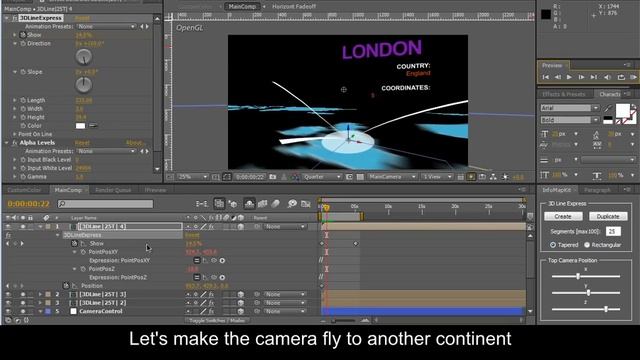Click the Direction angle dial
The width and height of the screenshot is (640, 360).
coord(84,57)
